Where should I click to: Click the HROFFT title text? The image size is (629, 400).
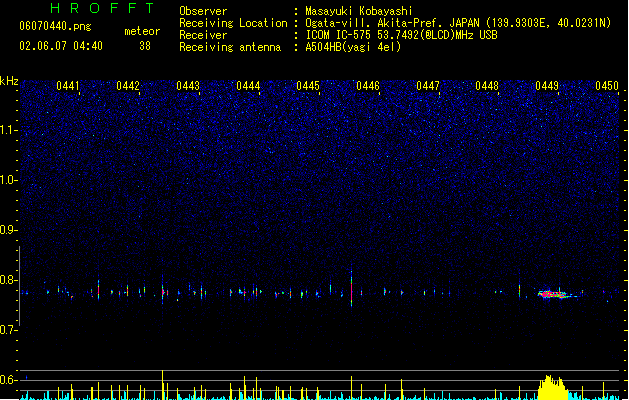[x=102, y=8]
